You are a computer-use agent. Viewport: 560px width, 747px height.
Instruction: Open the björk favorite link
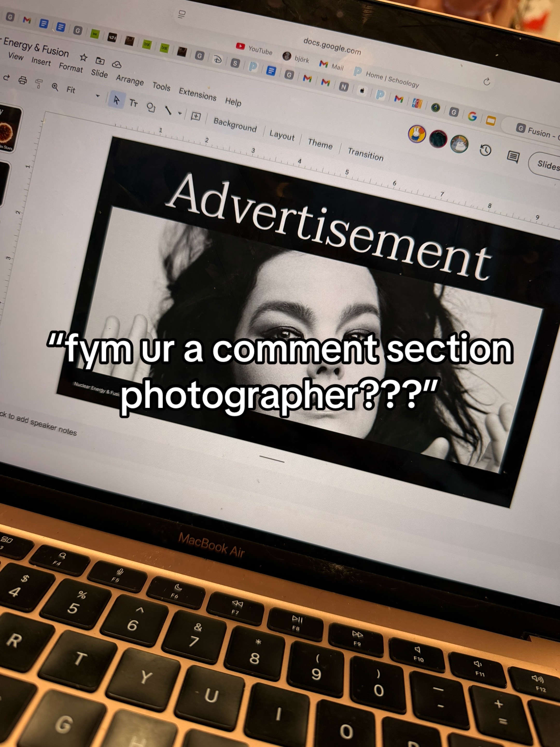click(x=296, y=58)
